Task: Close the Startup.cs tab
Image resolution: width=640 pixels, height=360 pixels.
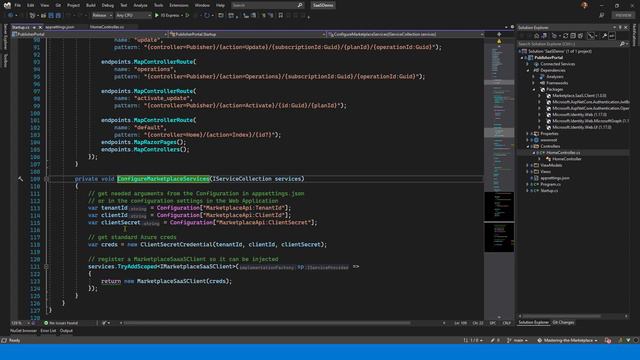Action: pos(40,27)
